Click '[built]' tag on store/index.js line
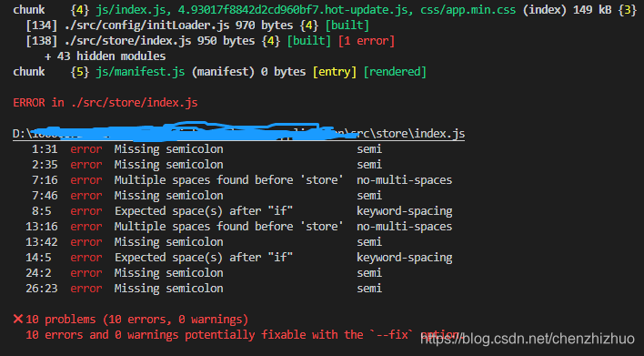The image size is (644, 356). point(309,41)
